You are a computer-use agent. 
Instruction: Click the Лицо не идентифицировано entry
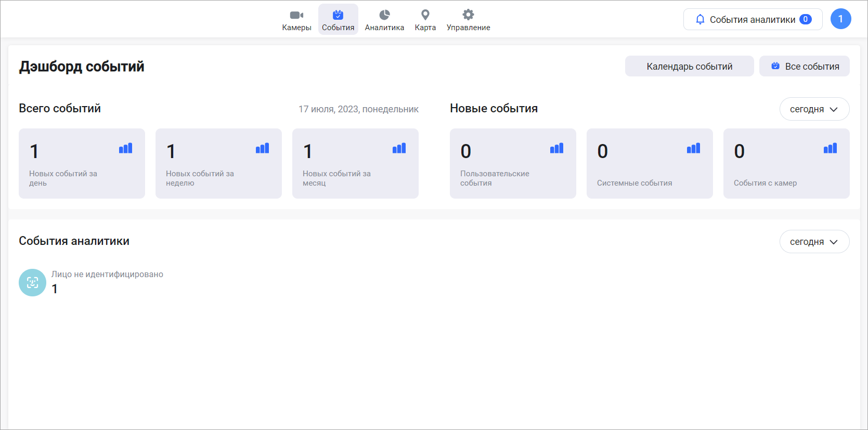[107, 275]
